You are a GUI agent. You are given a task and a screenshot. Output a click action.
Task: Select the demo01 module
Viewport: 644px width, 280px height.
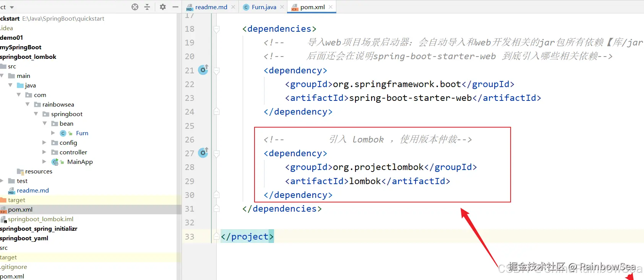[11, 37]
